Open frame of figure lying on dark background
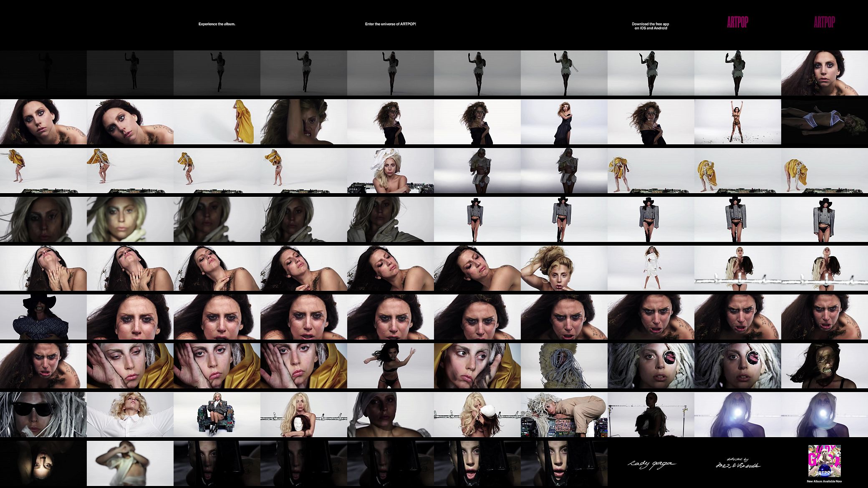868x488 pixels. [825, 122]
